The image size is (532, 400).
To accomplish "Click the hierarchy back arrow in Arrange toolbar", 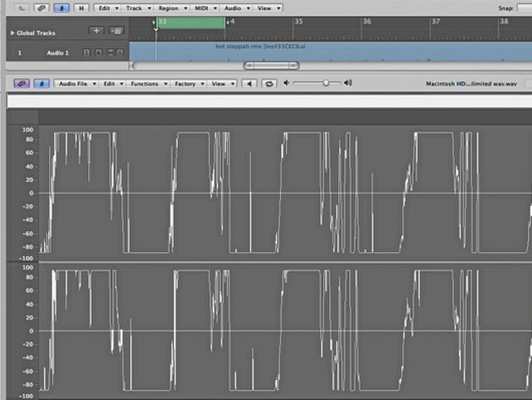I will [22, 7].
